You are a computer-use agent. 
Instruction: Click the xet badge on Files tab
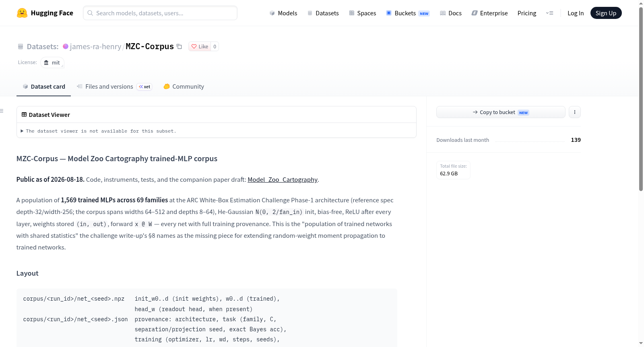click(144, 87)
